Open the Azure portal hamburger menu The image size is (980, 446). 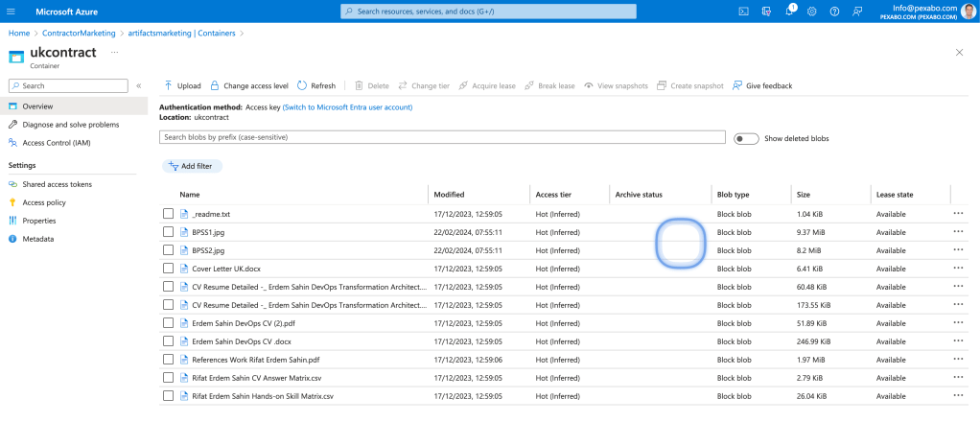click(11, 12)
